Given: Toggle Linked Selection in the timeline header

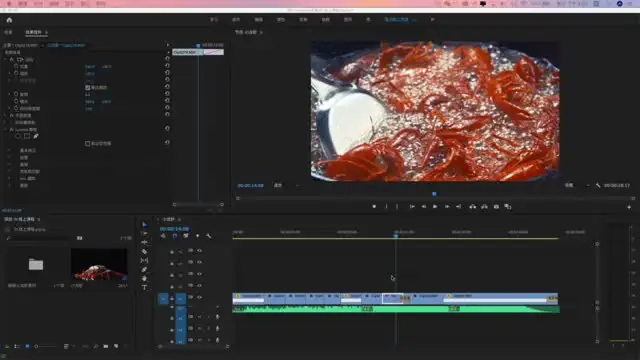Looking at the screenshot, I should click(x=186, y=236).
